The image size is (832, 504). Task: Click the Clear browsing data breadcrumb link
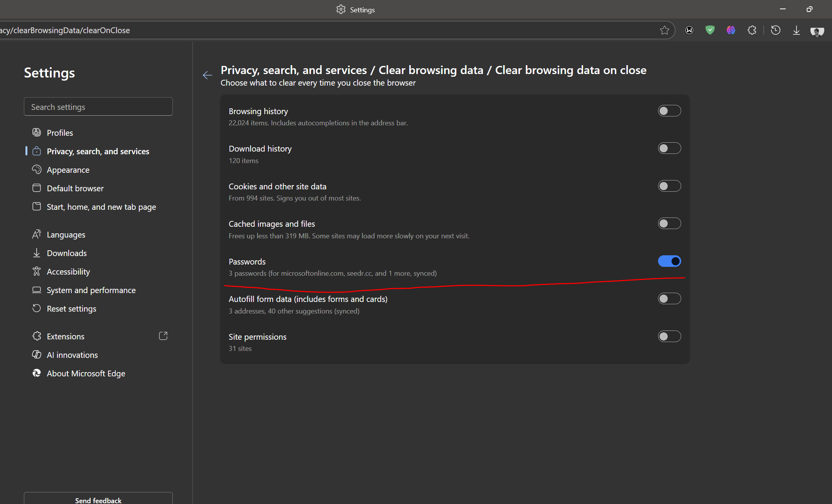coord(430,70)
